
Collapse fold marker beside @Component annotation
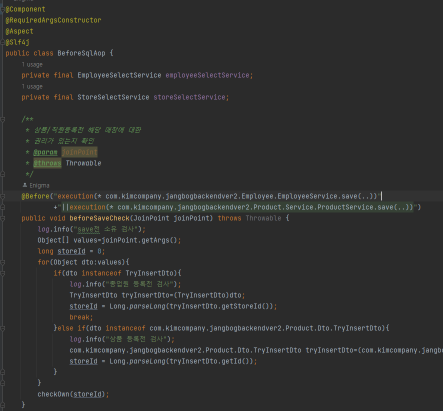2,9
